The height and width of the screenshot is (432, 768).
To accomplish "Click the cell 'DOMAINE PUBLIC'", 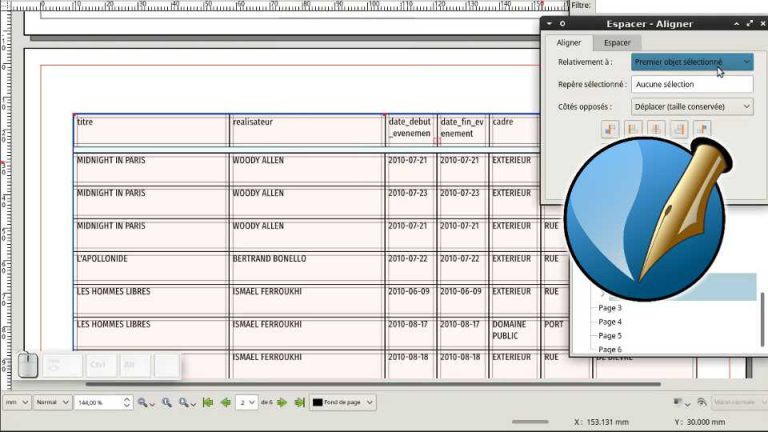I will [515, 333].
